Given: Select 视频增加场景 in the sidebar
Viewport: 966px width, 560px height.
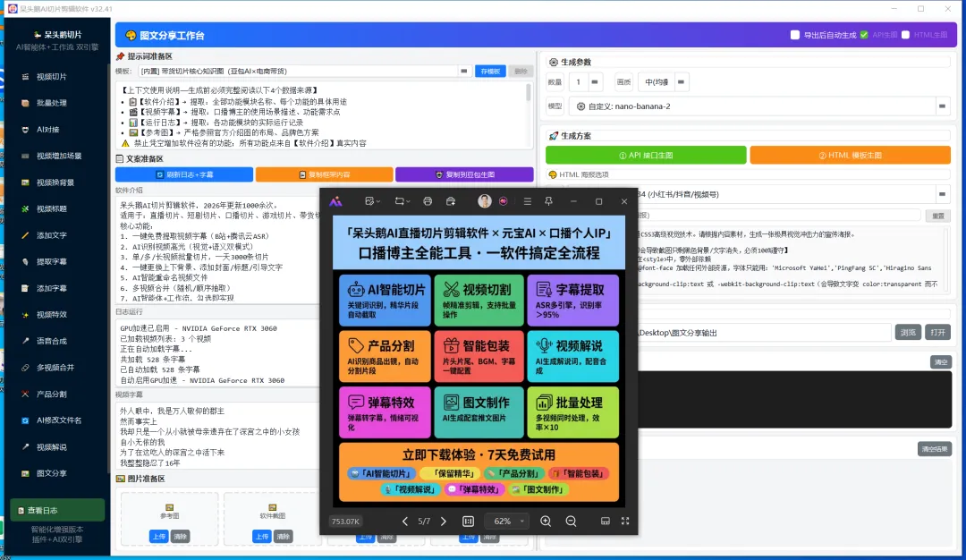Looking at the screenshot, I should pos(58,156).
